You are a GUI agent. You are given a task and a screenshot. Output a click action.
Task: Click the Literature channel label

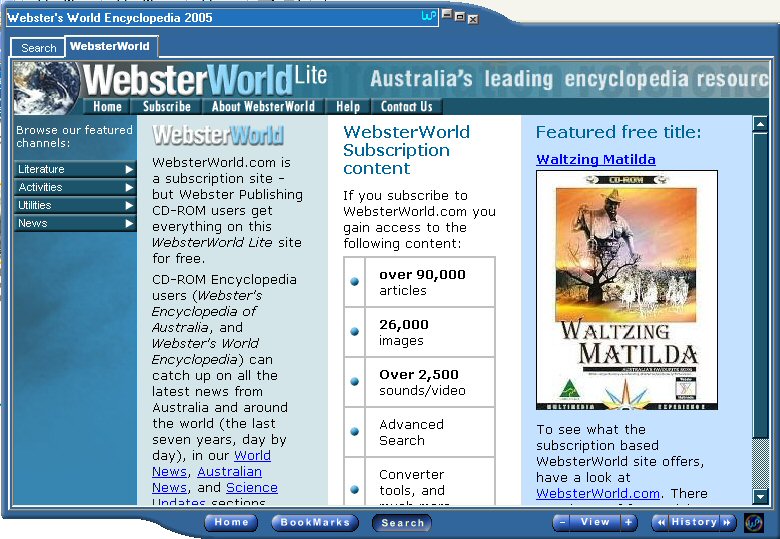click(41, 169)
